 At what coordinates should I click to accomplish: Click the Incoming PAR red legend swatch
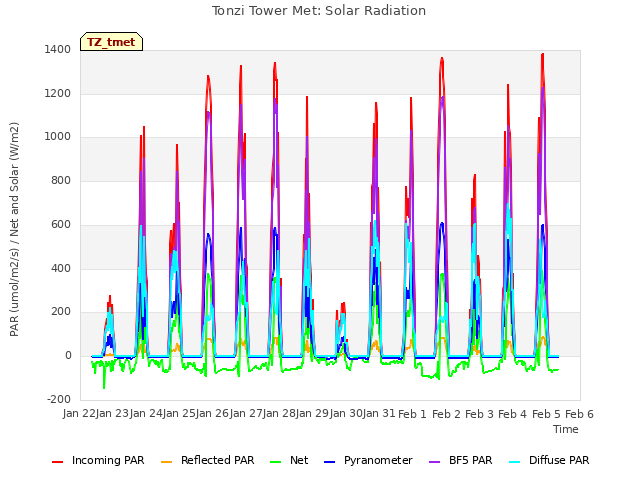[x=58, y=462]
